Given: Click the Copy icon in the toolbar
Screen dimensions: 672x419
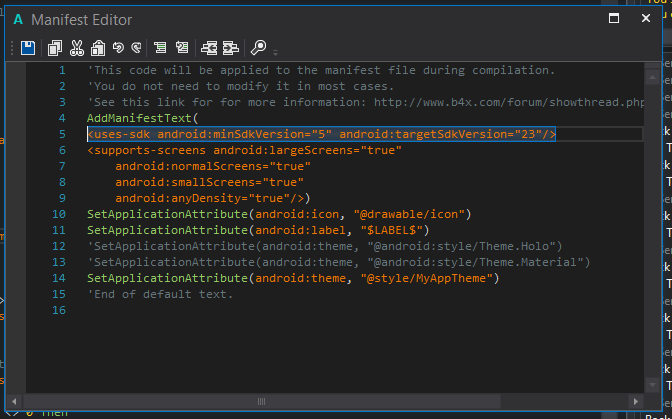Looking at the screenshot, I should coord(54,48).
